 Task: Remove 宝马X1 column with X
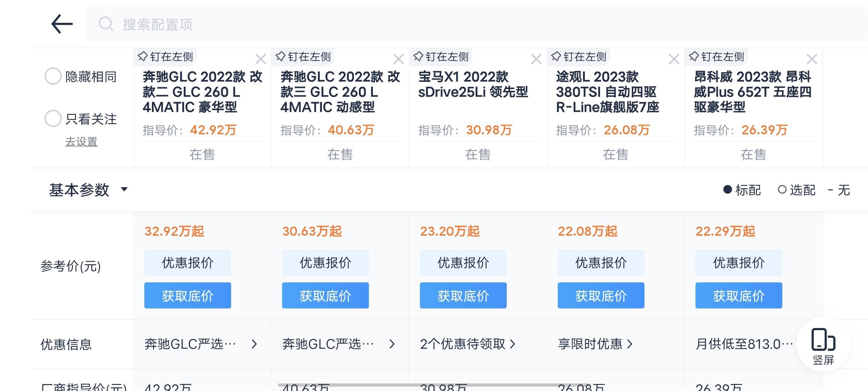click(x=536, y=59)
